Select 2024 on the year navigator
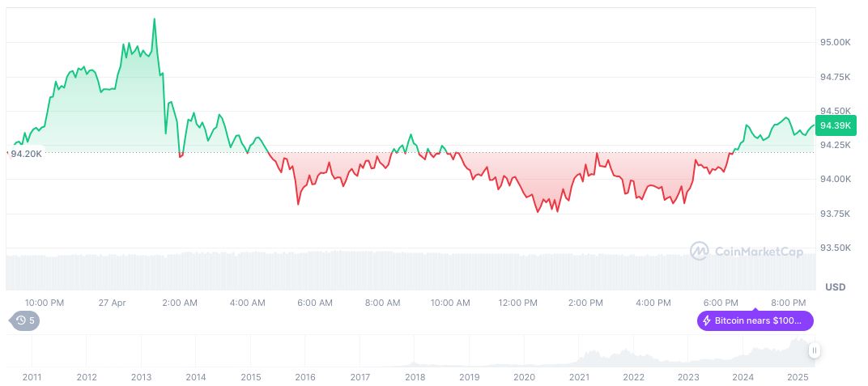The image size is (868, 386). [x=742, y=377]
